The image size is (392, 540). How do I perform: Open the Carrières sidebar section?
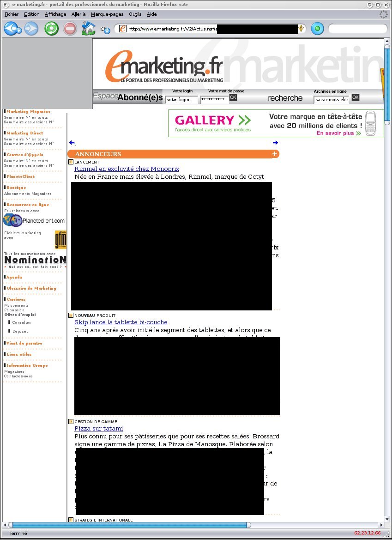(16, 299)
